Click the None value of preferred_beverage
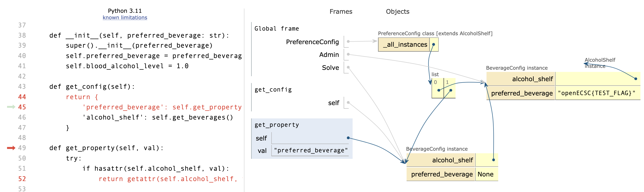The width and height of the screenshot is (644, 192). 485,174
